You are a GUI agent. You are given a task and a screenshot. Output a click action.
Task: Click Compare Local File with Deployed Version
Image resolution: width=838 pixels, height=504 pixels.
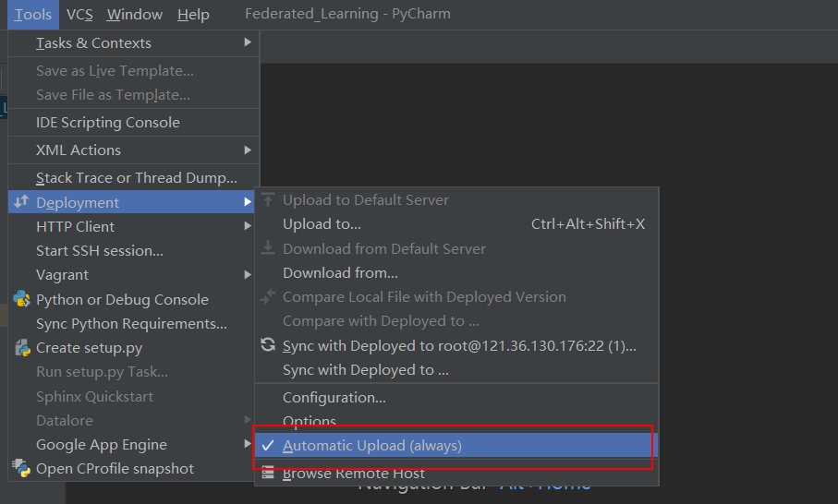tap(456, 297)
